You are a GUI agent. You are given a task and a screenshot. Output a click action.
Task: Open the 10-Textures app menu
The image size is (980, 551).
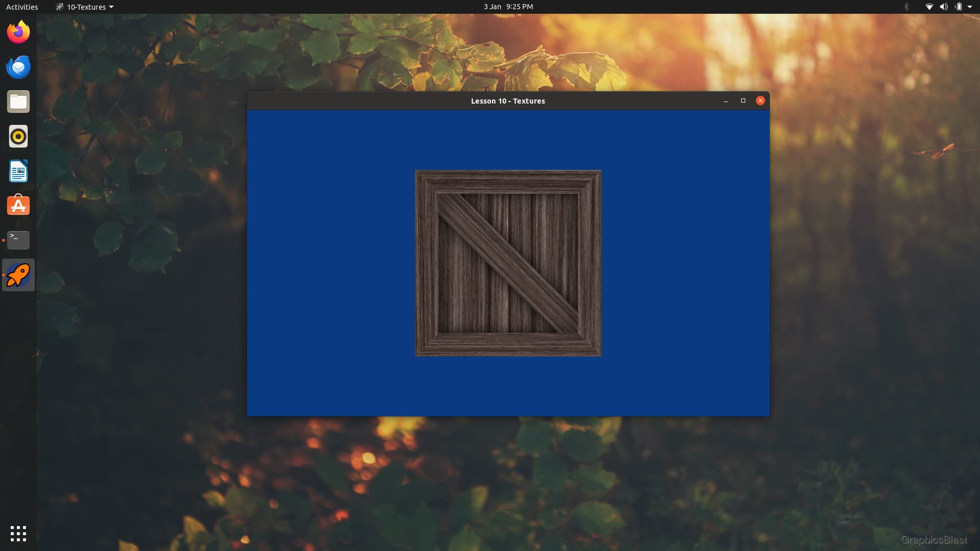coord(85,7)
